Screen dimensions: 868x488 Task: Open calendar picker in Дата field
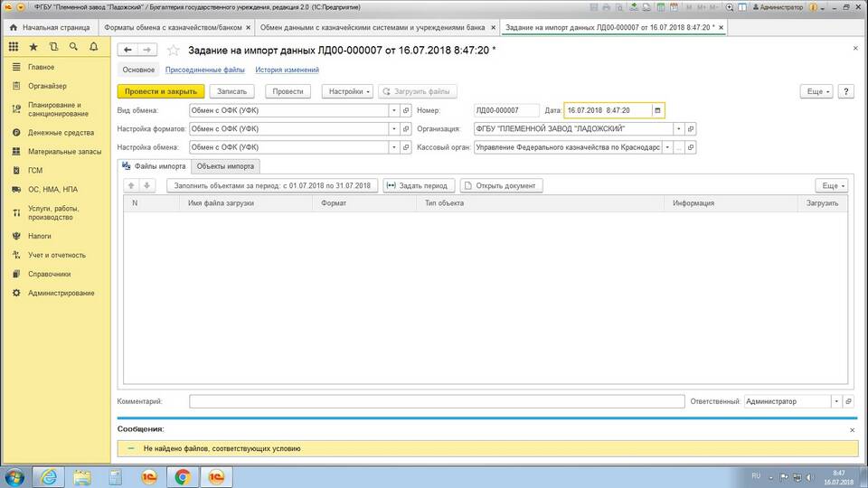coord(657,110)
